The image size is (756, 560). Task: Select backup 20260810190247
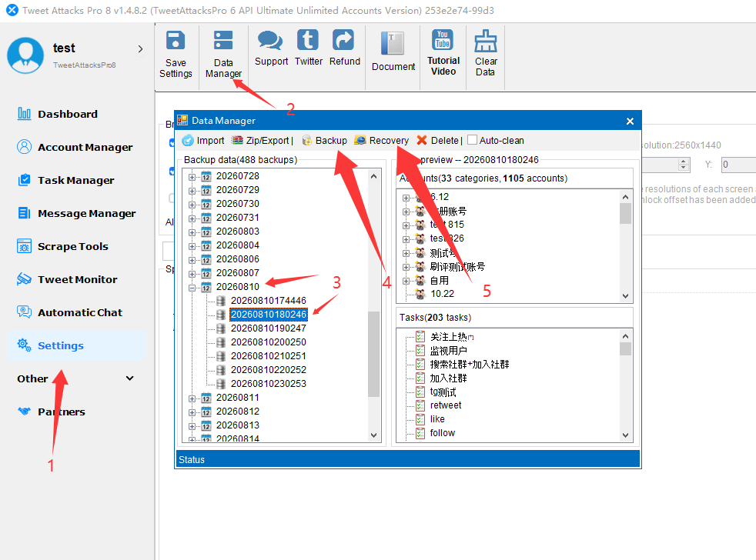click(268, 328)
